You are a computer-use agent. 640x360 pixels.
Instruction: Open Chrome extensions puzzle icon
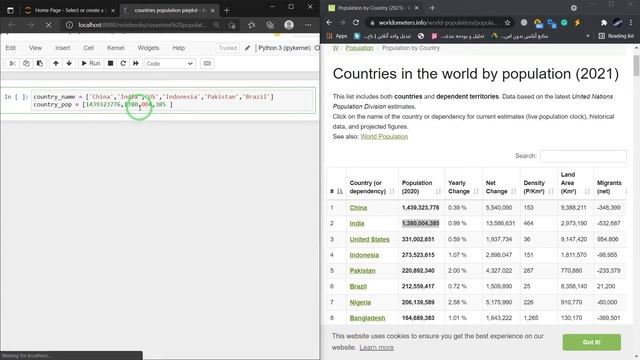[604, 22]
